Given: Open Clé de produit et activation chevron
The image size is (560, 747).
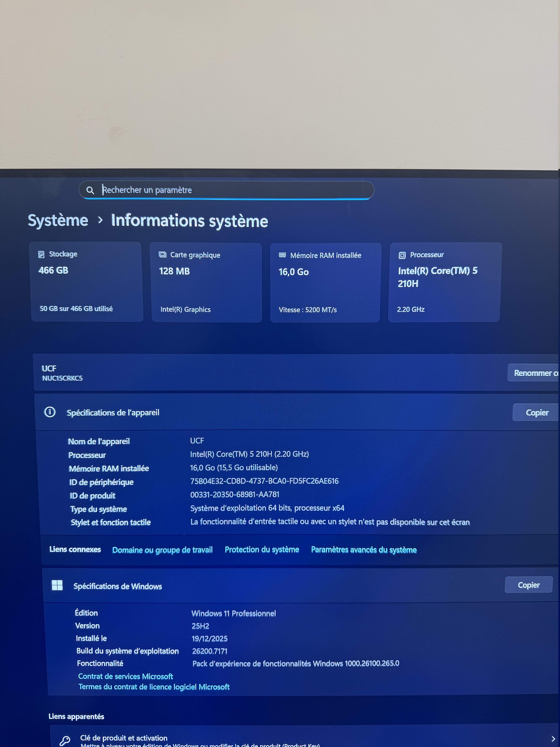Looking at the screenshot, I should click(x=553, y=739).
